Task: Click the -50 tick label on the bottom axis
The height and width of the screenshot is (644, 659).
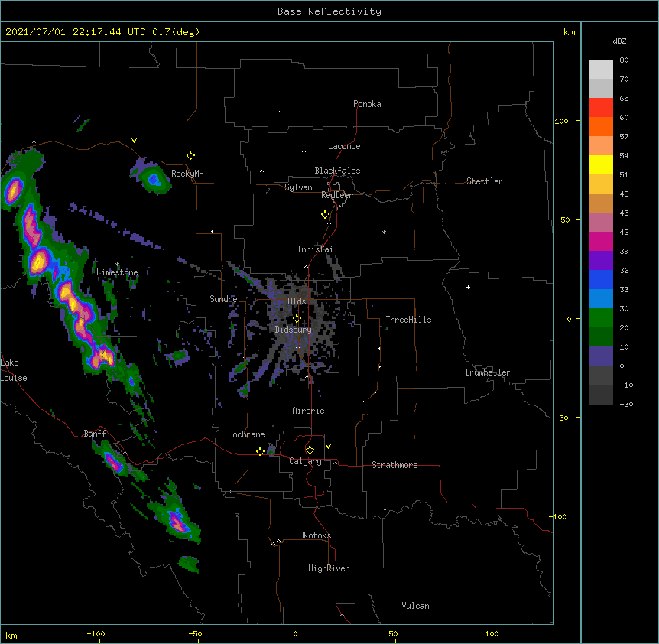Action: 195,633
